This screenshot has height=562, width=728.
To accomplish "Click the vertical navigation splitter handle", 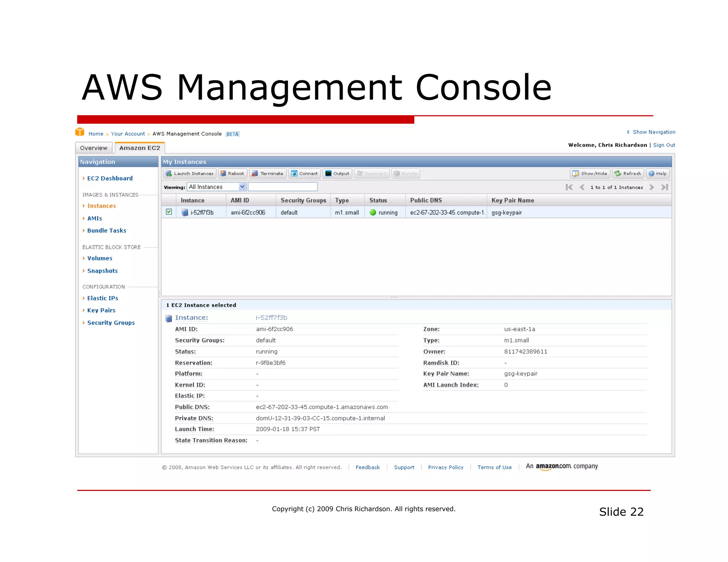I will 160,294.
